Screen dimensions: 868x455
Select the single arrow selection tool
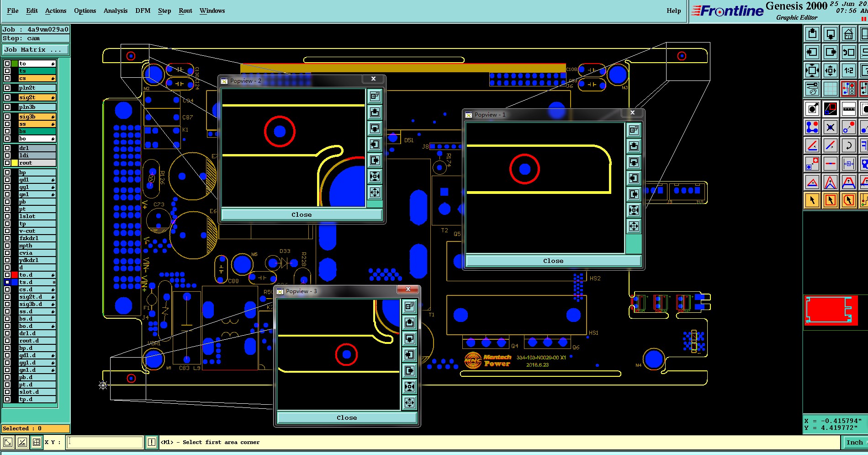tap(812, 200)
